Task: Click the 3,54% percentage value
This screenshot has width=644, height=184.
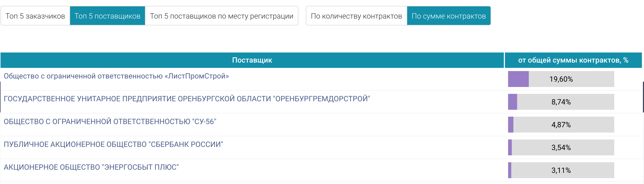Action: 561,147
